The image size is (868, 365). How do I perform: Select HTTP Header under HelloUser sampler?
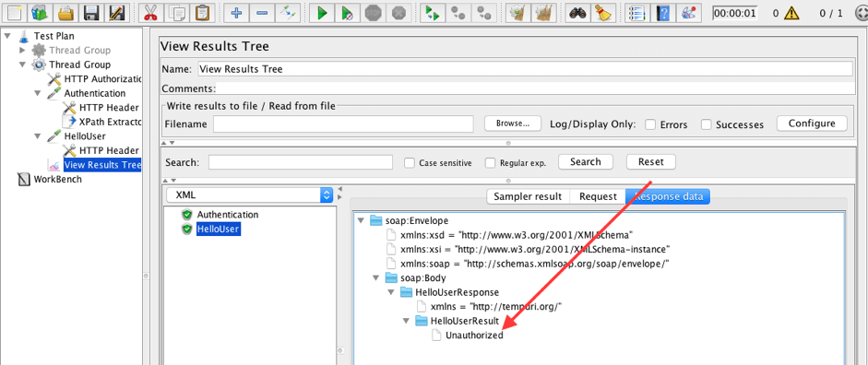[109, 150]
